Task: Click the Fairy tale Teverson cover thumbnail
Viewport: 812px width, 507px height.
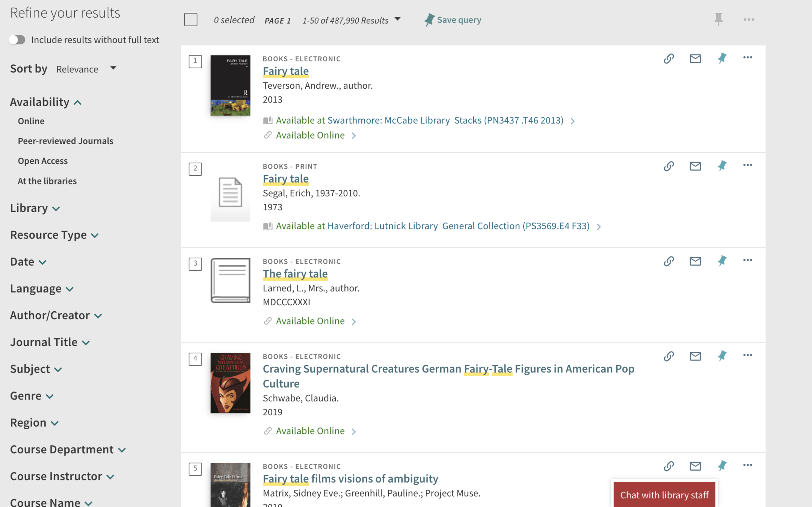Action: point(230,86)
